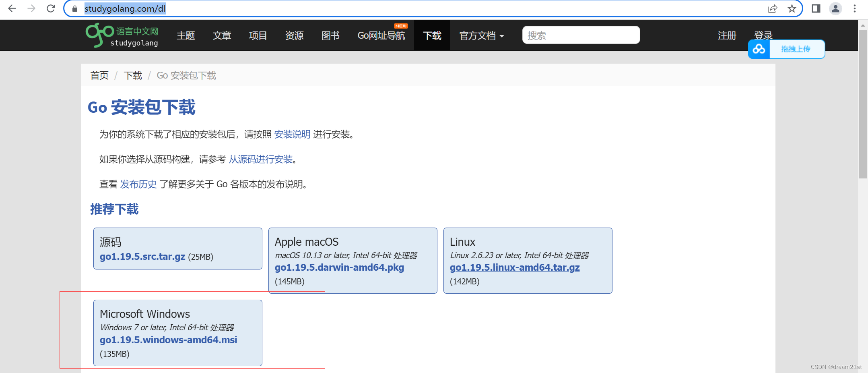868x373 pixels.
Task: Click the padlock site info icon
Action: click(74, 8)
